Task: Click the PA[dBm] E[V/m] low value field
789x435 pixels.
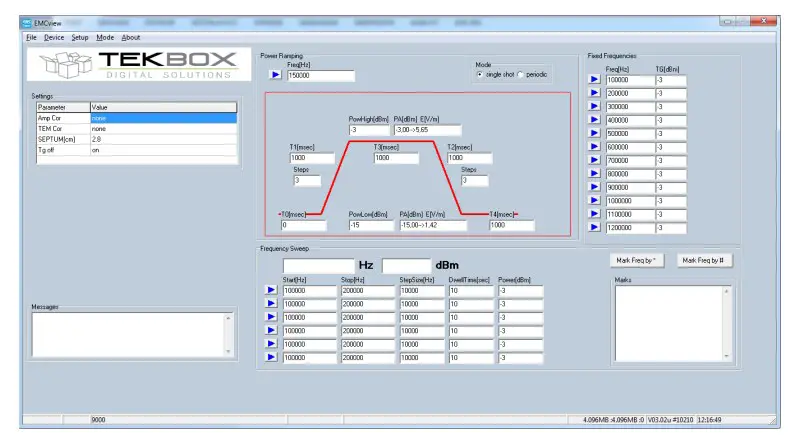Action: pyautogui.click(x=433, y=225)
